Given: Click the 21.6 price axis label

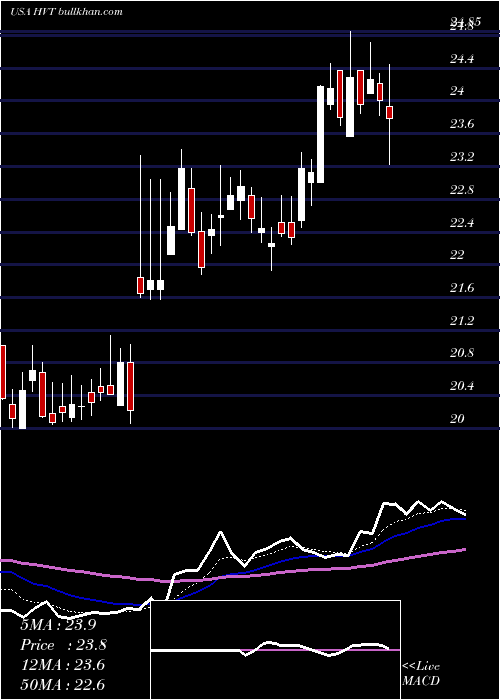Looking at the screenshot, I should (462, 288).
